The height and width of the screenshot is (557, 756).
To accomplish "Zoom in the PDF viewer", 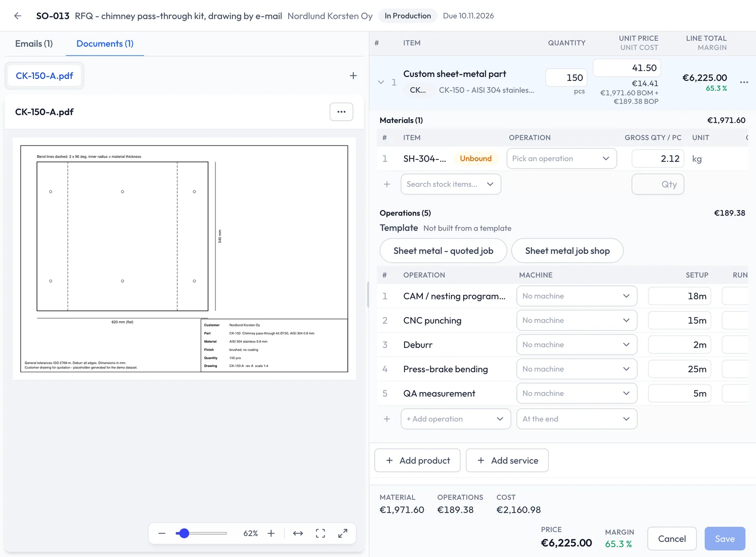I will (x=271, y=533).
